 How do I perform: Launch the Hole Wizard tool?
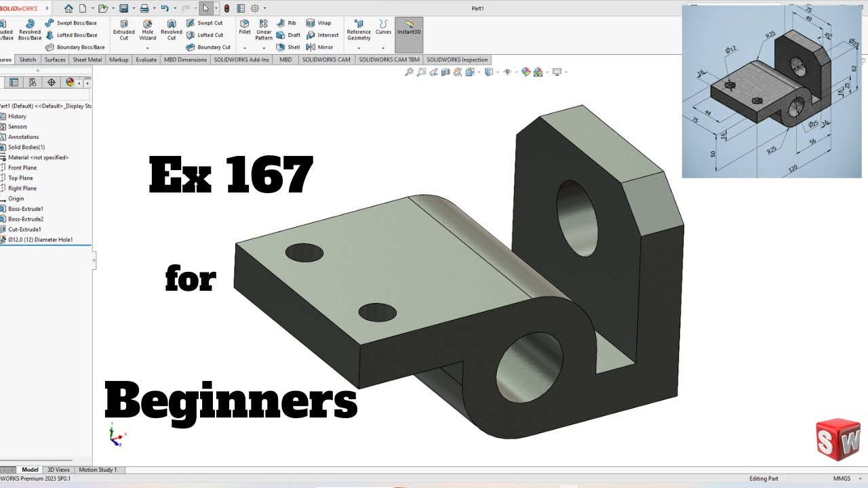[x=148, y=30]
